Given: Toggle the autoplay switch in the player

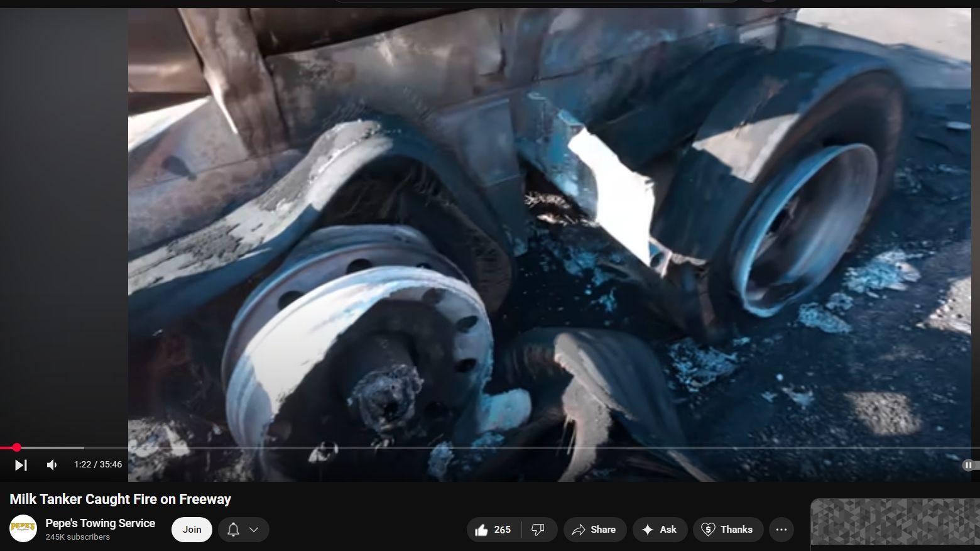Looking at the screenshot, I should (x=968, y=465).
